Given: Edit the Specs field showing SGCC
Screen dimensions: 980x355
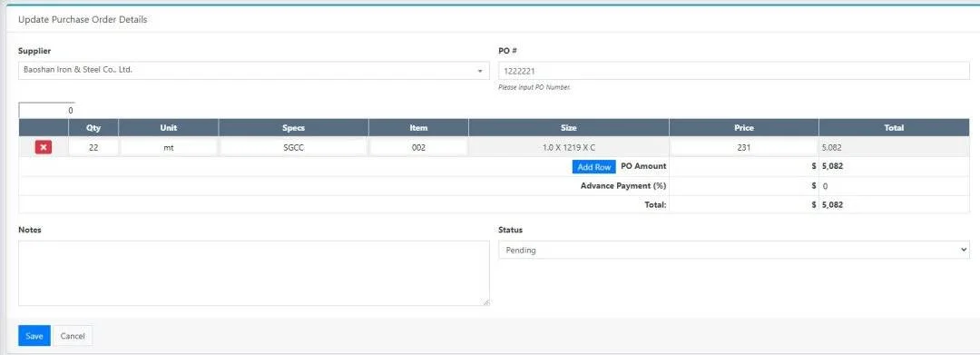Looking at the screenshot, I should [293, 148].
